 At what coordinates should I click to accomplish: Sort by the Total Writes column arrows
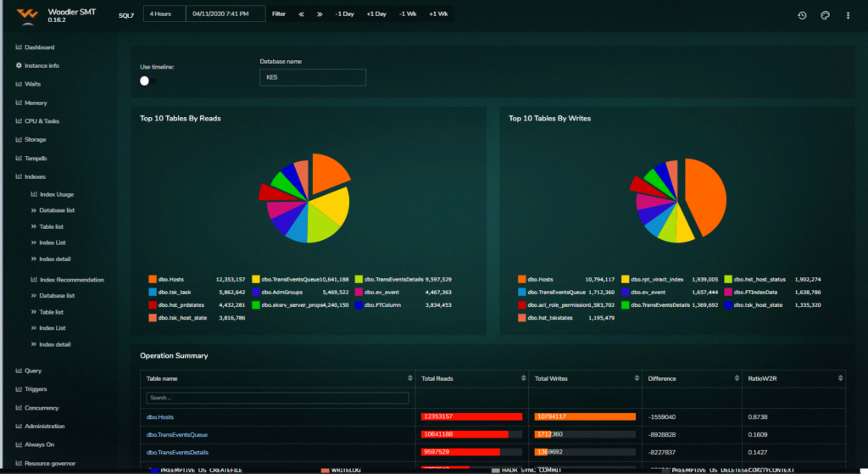[636, 378]
